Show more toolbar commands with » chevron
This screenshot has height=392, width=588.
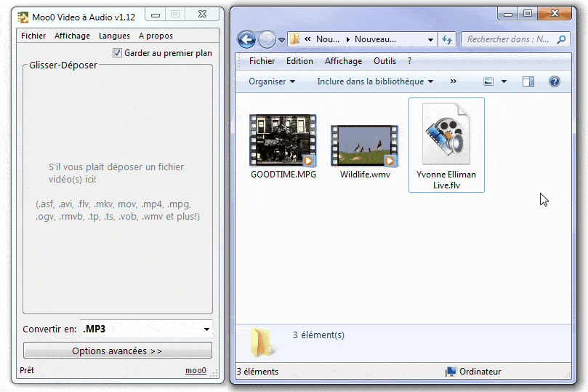tap(454, 81)
